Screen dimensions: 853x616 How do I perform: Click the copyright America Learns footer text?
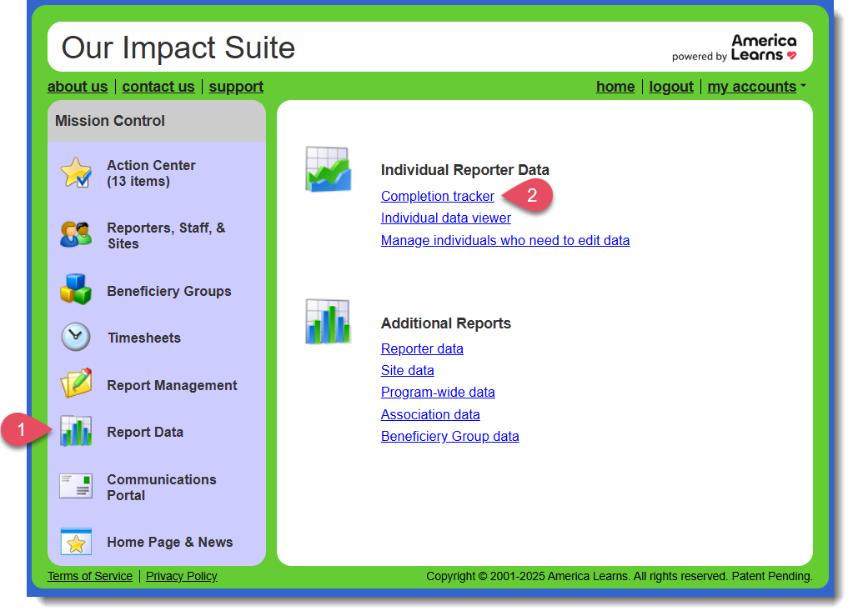(619, 576)
